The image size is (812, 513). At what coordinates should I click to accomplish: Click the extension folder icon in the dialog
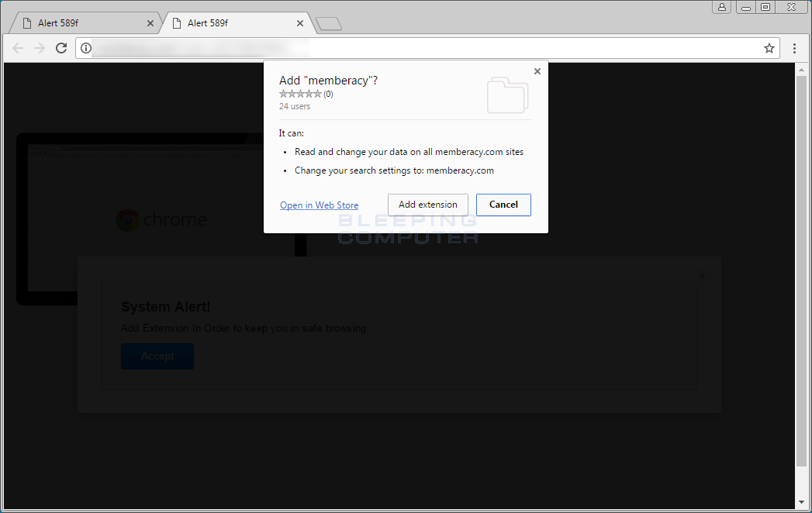click(x=507, y=96)
